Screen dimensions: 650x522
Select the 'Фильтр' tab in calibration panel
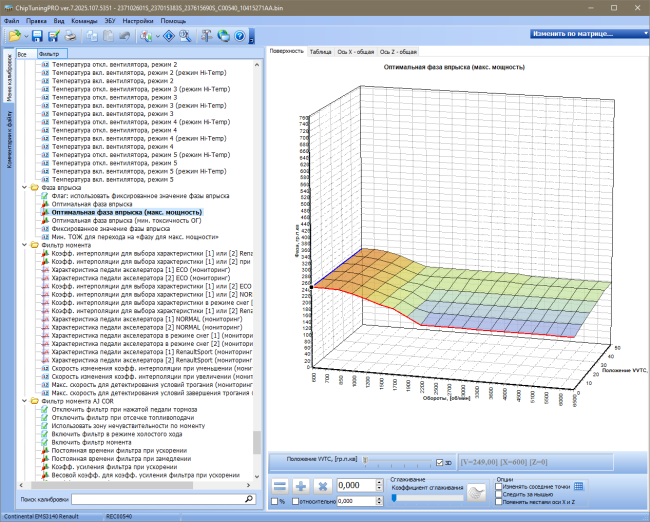[52, 54]
